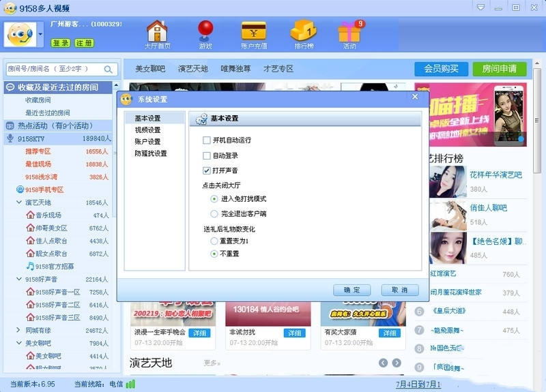This screenshot has height=392, width=546.
Task: Click house icon beside 9158好声音二区
Action: pyautogui.click(x=30, y=305)
